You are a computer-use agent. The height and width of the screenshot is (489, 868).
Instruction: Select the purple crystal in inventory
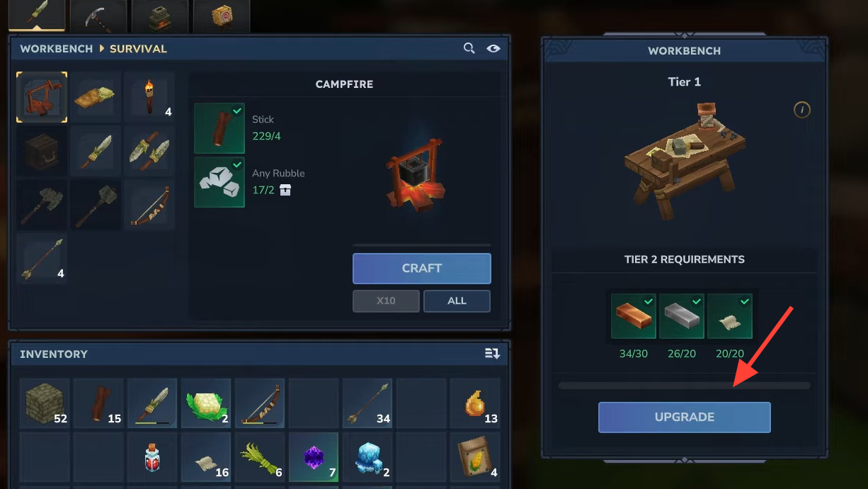point(314,457)
